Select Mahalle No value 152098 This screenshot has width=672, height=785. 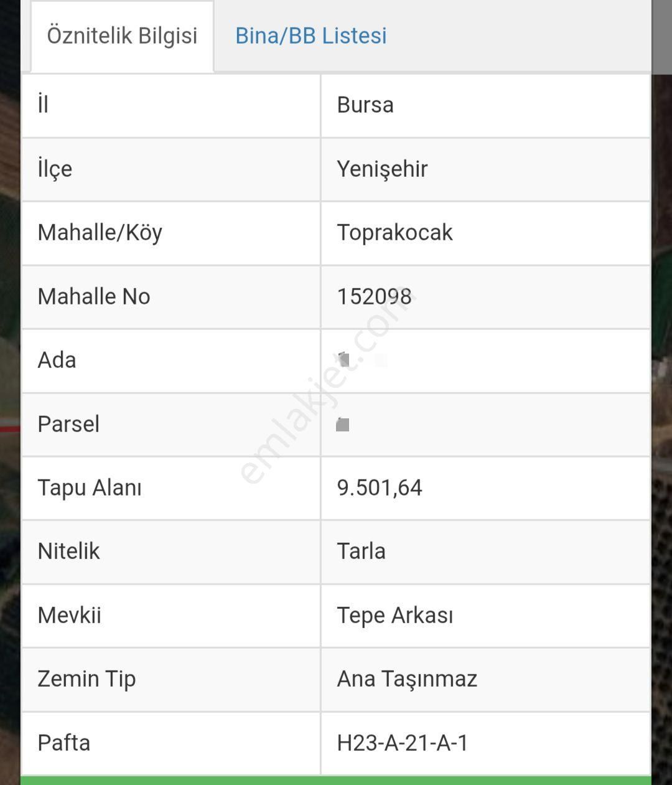pos(374,296)
